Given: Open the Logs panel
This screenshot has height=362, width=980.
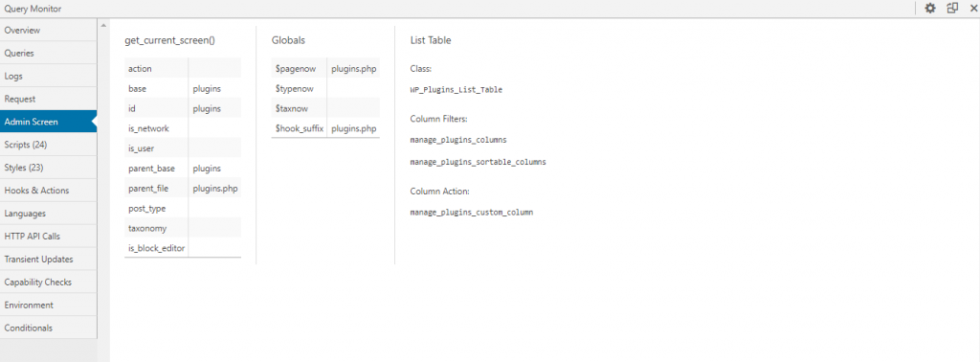Looking at the screenshot, I should coord(49,76).
